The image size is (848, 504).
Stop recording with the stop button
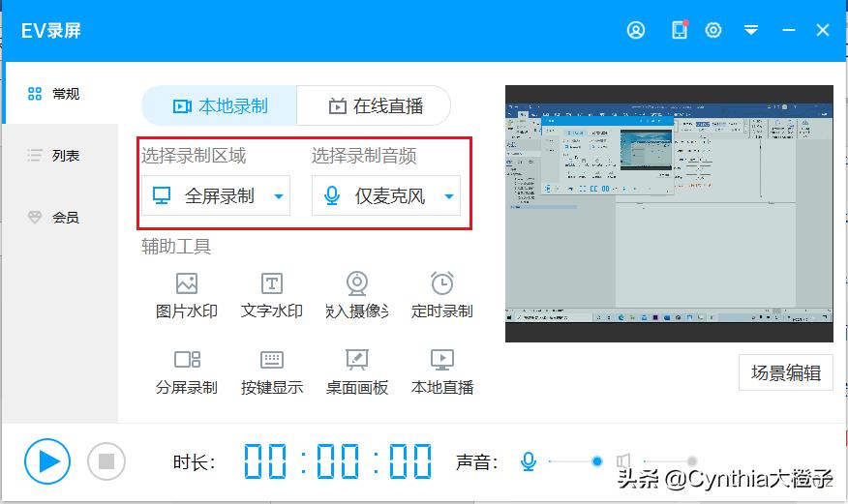106,461
